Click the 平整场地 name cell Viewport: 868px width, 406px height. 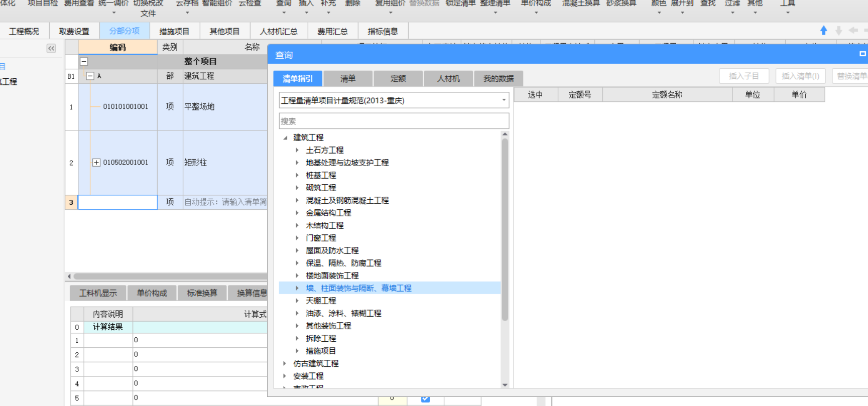(x=225, y=107)
